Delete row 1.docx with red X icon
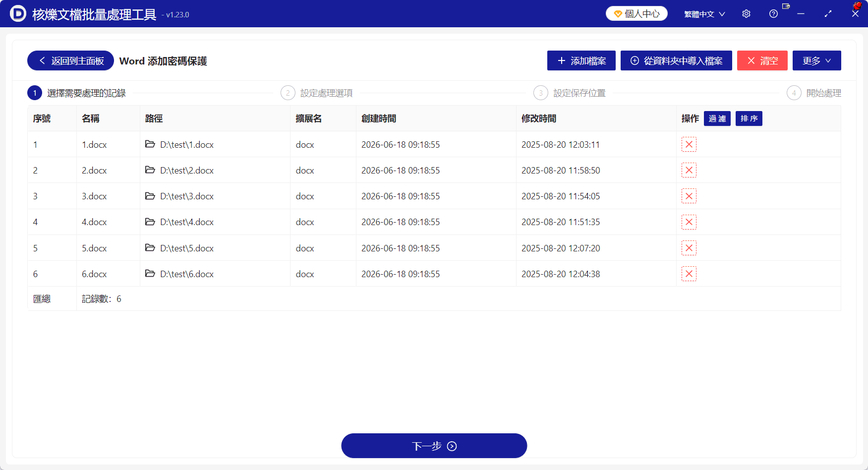 [x=689, y=144]
